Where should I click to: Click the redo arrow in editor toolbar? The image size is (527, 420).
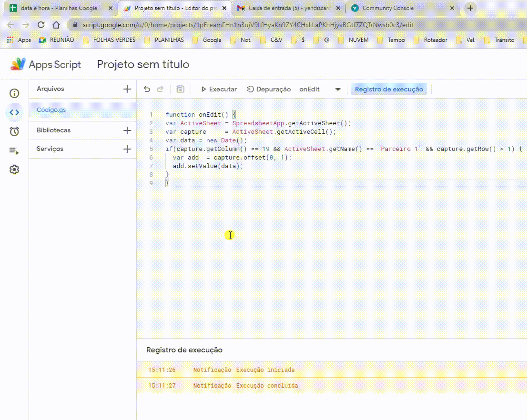tap(160, 89)
